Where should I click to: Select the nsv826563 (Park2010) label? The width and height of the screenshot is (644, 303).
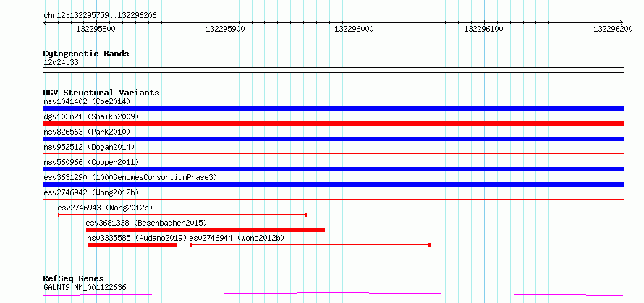click(87, 132)
